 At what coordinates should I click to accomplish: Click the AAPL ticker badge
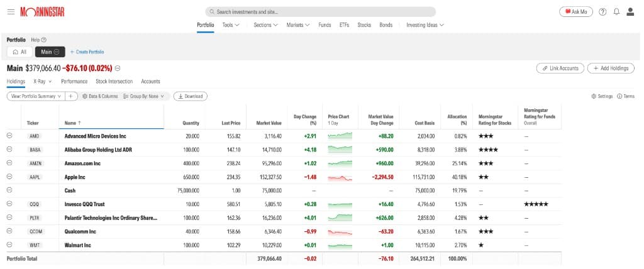35,177
